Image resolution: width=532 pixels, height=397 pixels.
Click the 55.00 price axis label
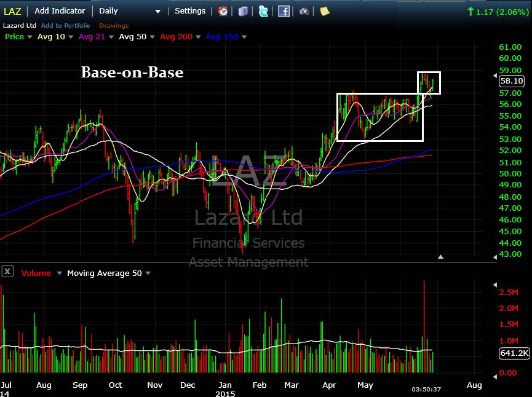click(510, 116)
